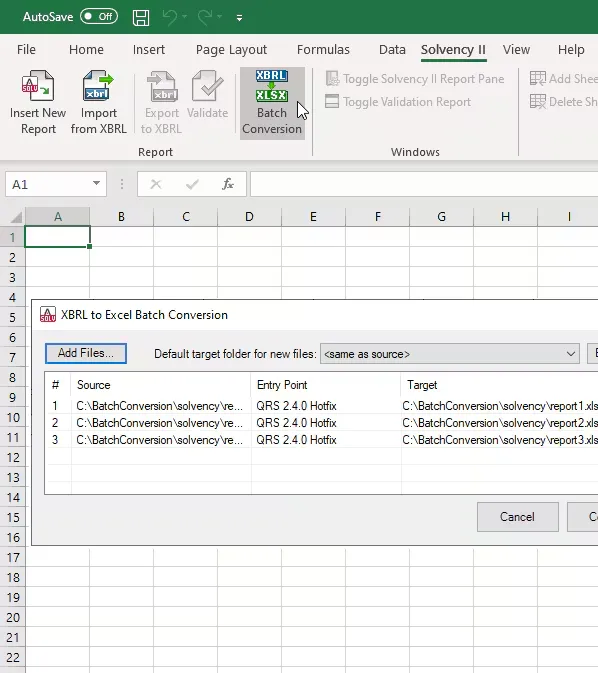
Task: Click the formula bar input field
Action: click(424, 184)
